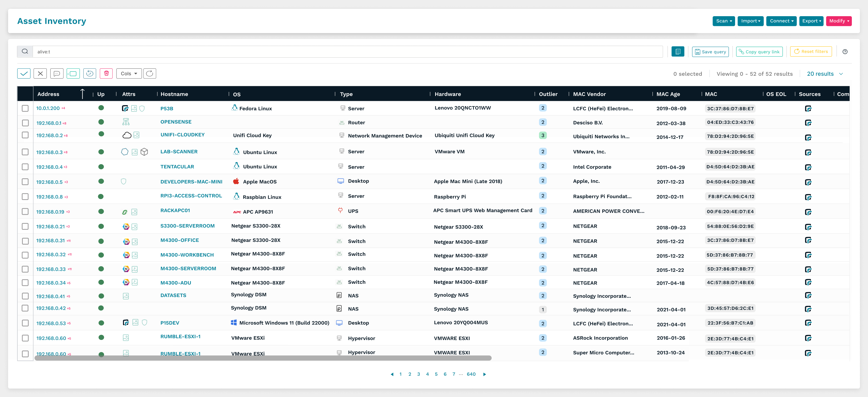Tick the checkbox for 192.168.0.3

(25, 152)
